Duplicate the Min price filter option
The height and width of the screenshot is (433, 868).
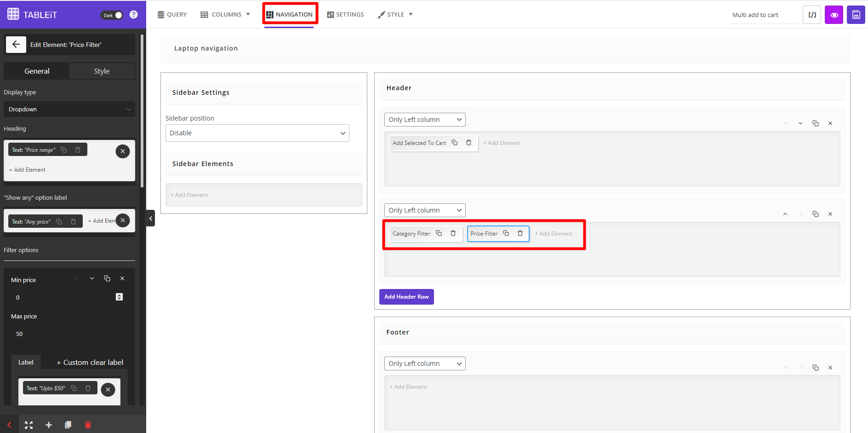(x=107, y=278)
